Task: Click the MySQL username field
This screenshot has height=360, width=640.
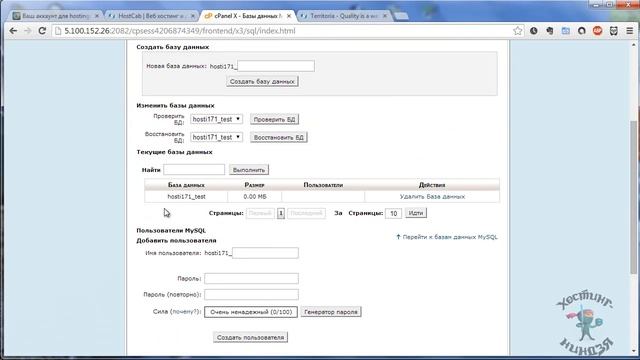Action: (x=265, y=253)
